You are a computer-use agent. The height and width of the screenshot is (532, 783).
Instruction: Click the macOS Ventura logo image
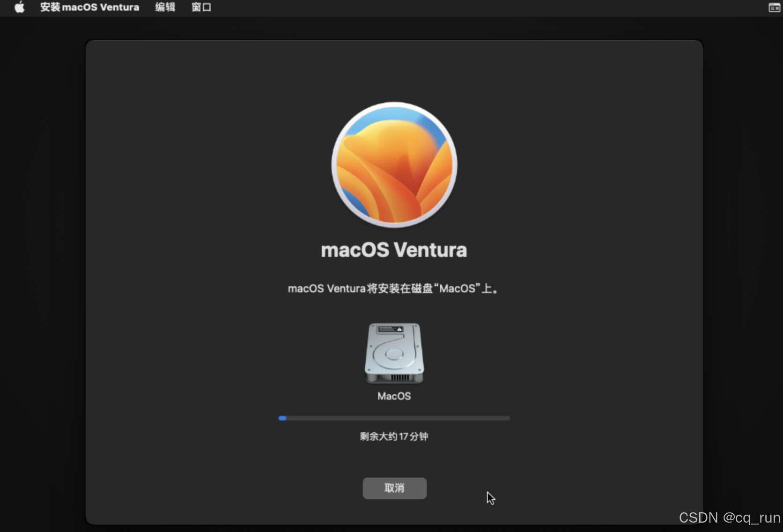tap(394, 165)
